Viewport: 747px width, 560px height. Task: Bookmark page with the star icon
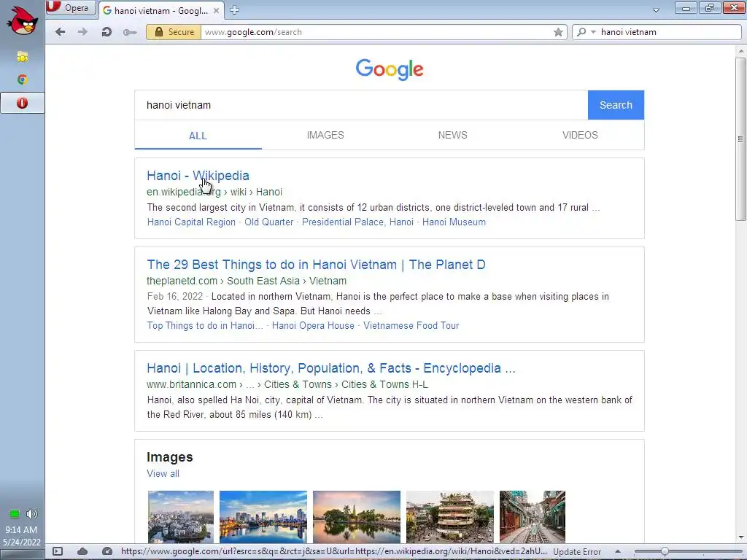pos(558,32)
